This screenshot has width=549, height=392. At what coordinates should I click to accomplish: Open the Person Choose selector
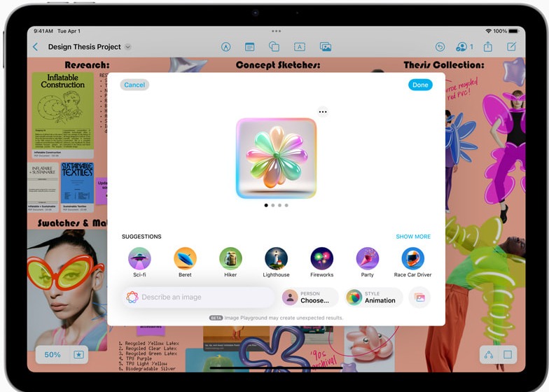pos(310,297)
